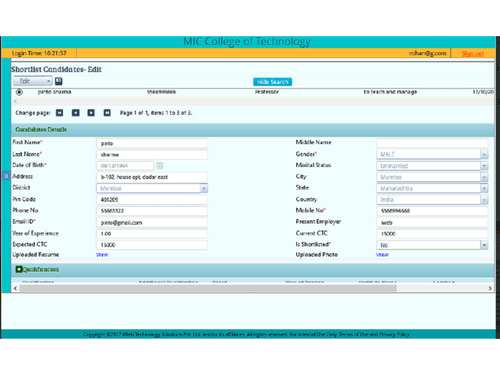Image resolution: width=500 pixels, height=375 pixels.
Task: Click the Address input field
Action: tap(152, 177)
